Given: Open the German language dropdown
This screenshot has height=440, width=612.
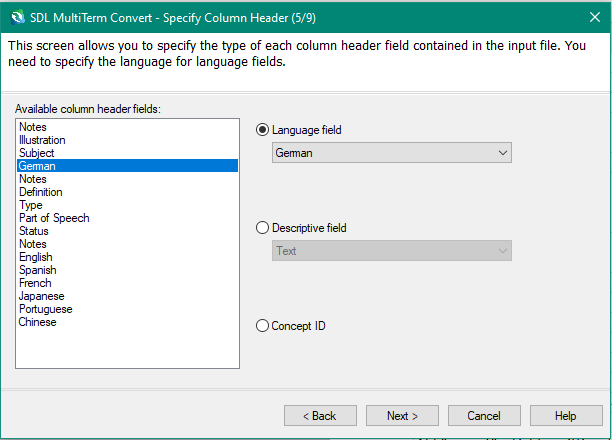Looking at the screenshot, I should click(x=392, y=153).
